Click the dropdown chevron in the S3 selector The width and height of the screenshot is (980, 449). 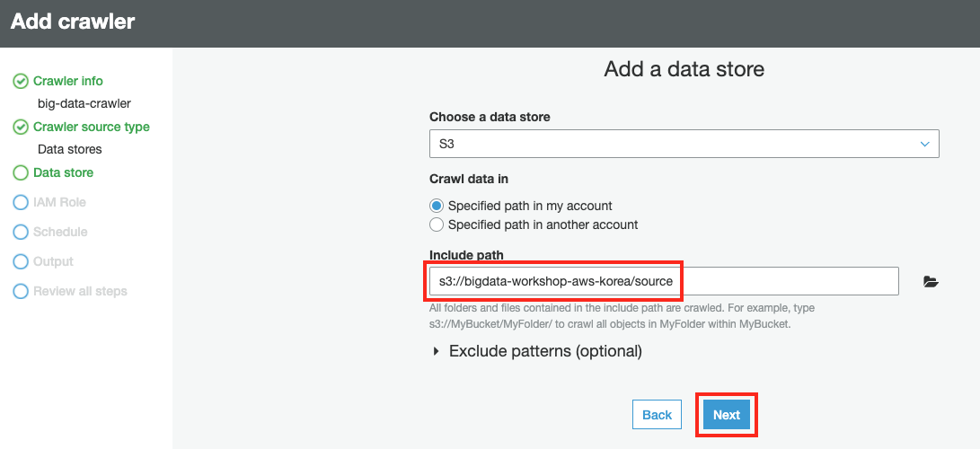[x=924, y=144]
